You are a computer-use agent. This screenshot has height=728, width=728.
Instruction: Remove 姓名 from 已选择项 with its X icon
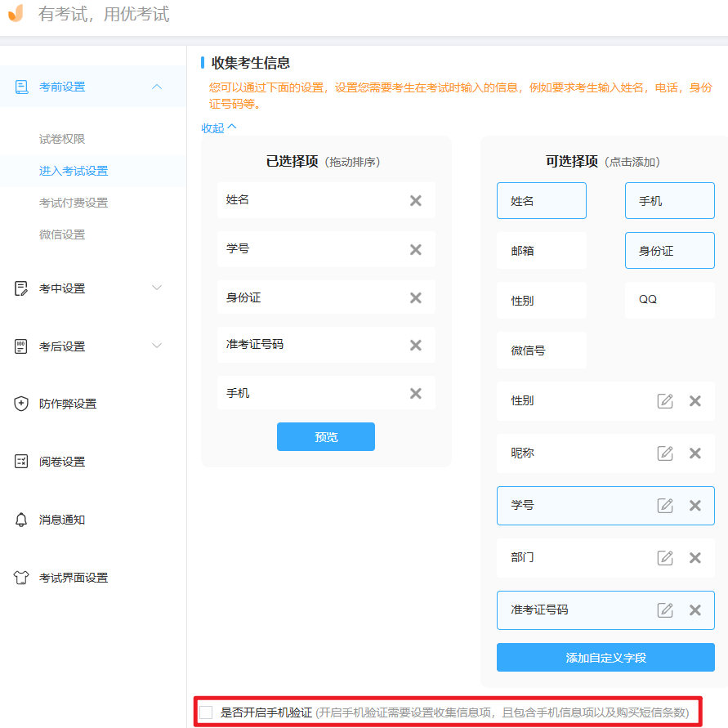coord(415,200)
